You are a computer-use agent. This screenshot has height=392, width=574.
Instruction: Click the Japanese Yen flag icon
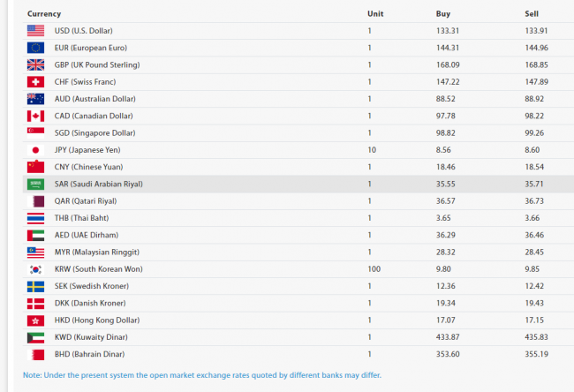(35, 150)
